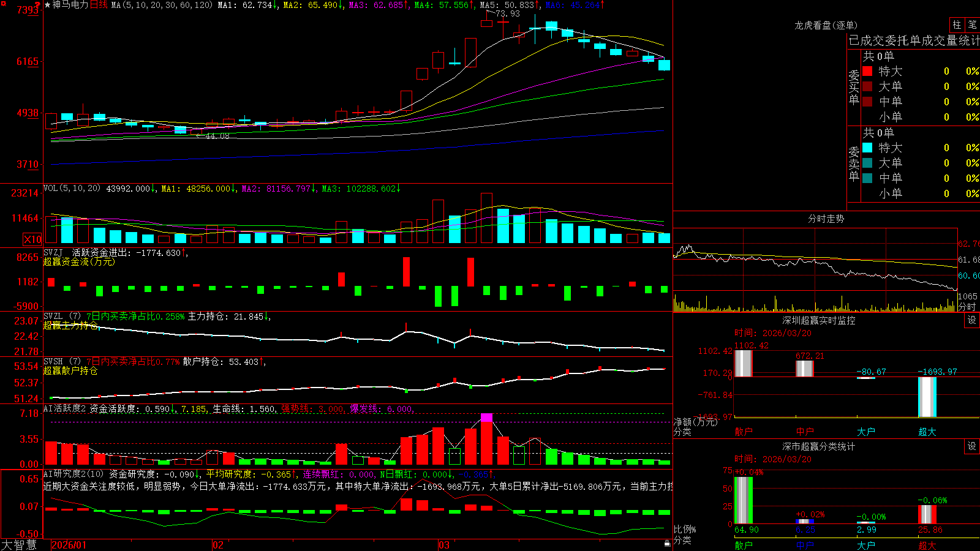The width and height of the screenshot is (980, 551).
Task: Click the 62.76 intraday price label
Action: [x=969, y=244]
